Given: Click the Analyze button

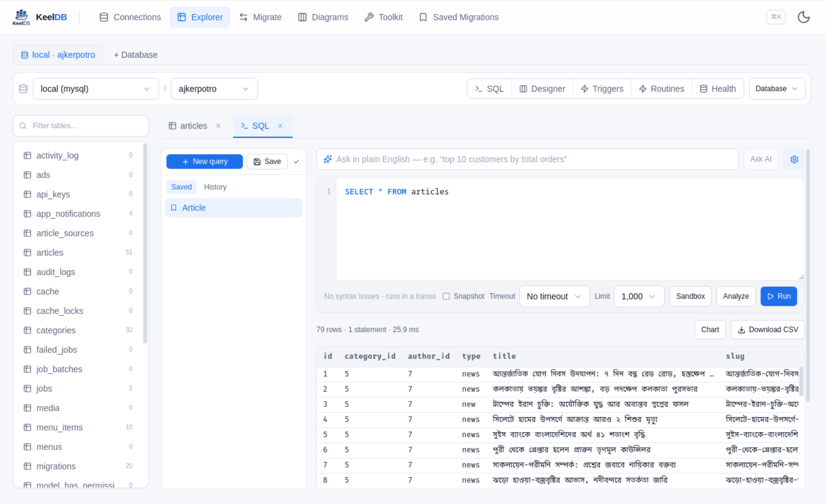Looking at the screenshot, I should click(x=736, y=296).
